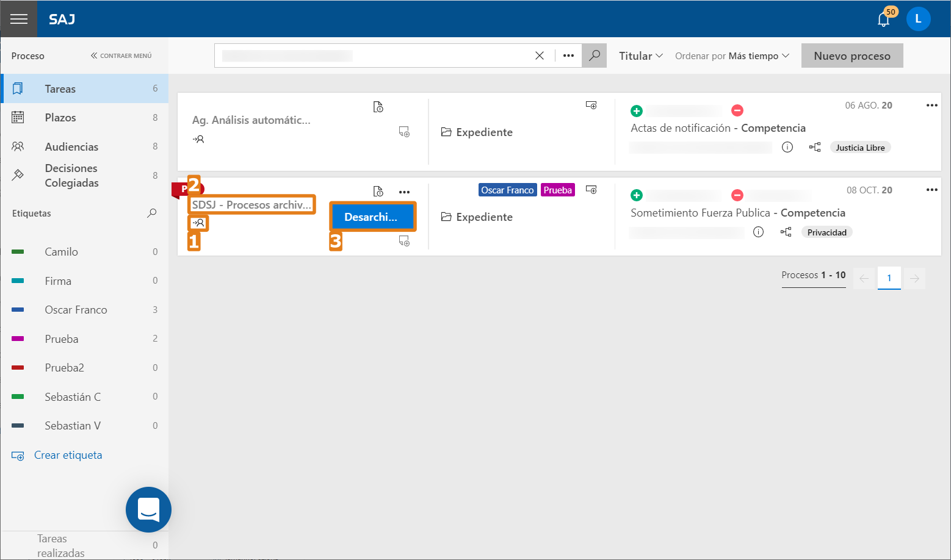The height and width of the screenshot is (560, 951).
Task: Click the Desarchi... button
Action: (372, 217)
